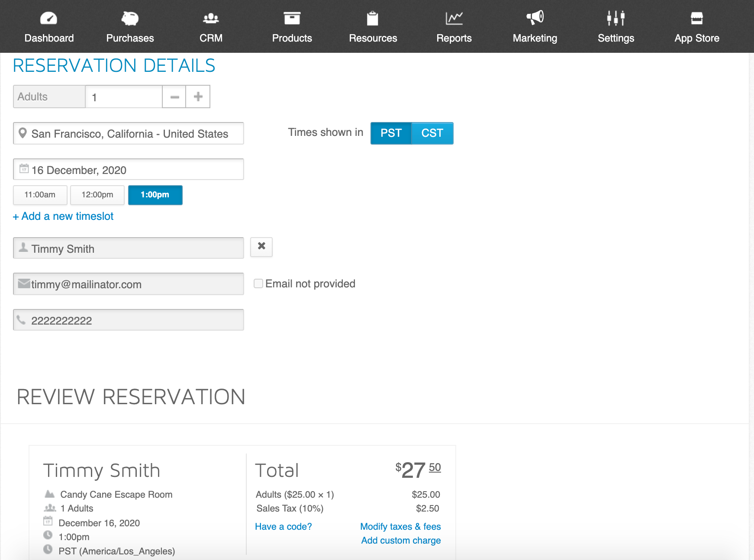This screenshot has width=754, height=560.
Task: Click the group icon beside 1 Adults
Action: click(x=50, y=507)
